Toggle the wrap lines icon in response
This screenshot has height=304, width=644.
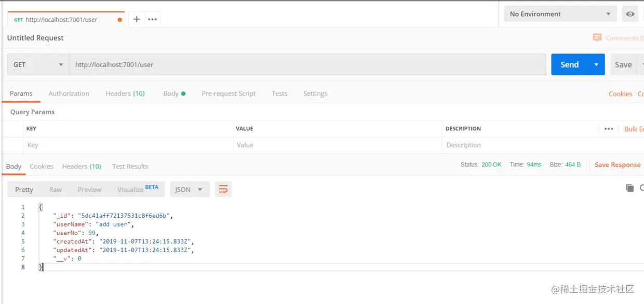(x=223, y=189)
